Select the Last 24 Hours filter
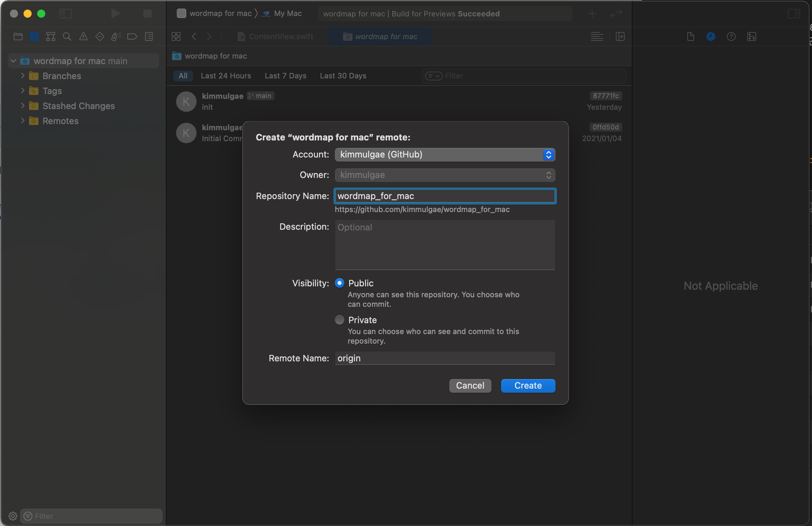 click(x=226, y=76)
